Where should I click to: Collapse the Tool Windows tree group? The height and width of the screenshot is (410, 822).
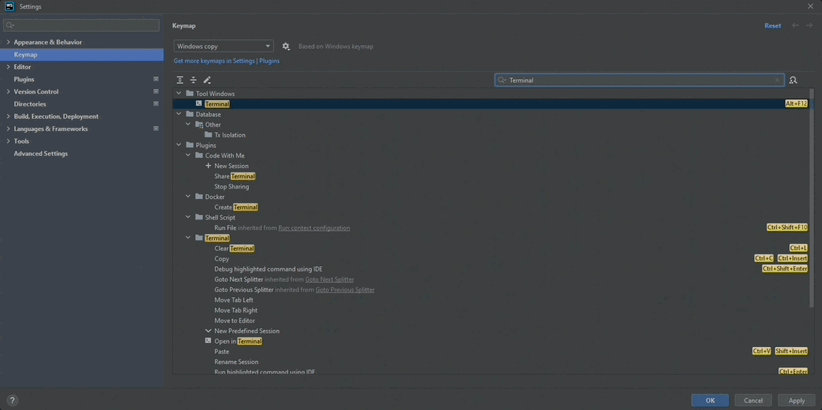coord(179,93)
